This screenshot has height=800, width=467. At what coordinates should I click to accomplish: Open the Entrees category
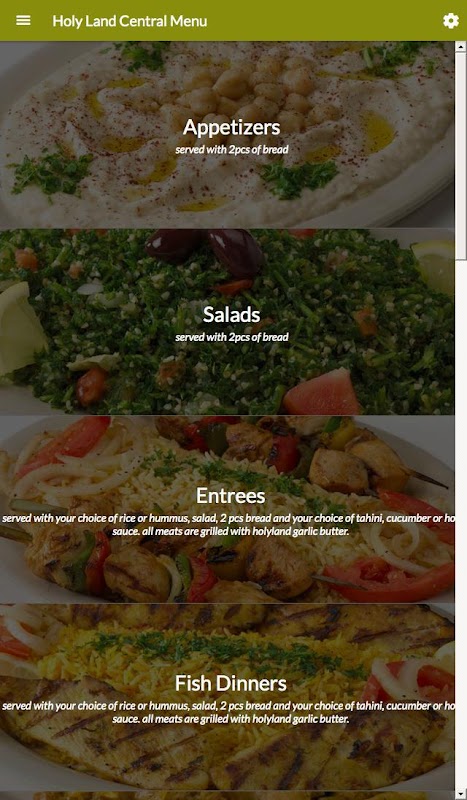pos(231,495)
